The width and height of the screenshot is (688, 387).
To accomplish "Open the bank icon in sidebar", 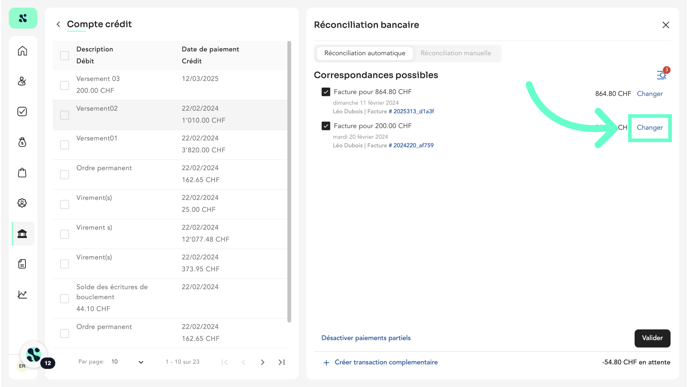I will pos(22,233).
